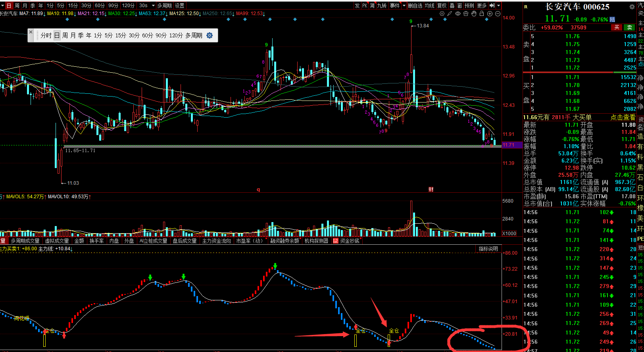Open 指标说明 indicator description
Viewport: 644px width, 352px height.
coord(488,249)
